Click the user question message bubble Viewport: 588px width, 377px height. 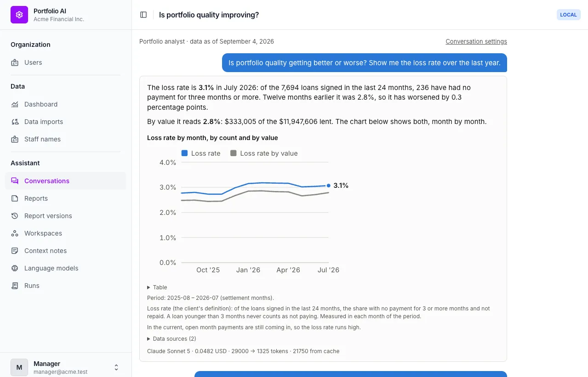(x=365, y=63)
